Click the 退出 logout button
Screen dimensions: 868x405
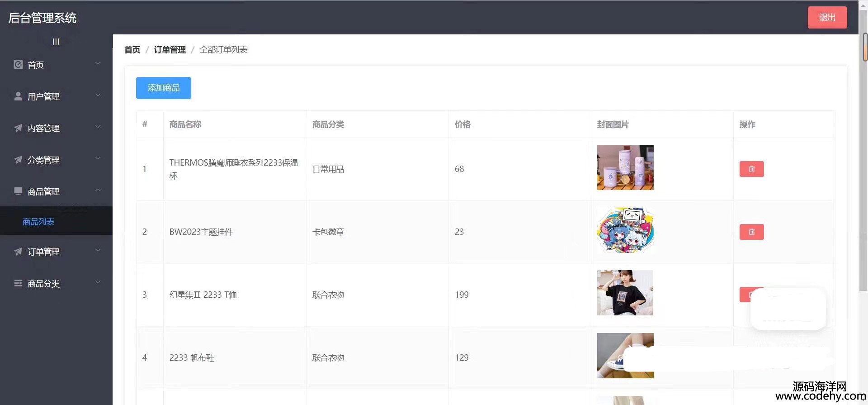[x=827, y=17]
